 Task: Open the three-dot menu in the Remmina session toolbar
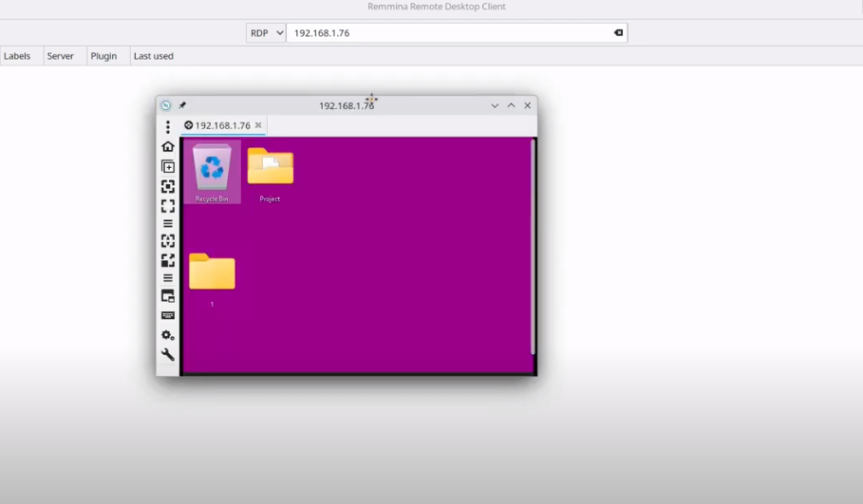pos(168,127)
